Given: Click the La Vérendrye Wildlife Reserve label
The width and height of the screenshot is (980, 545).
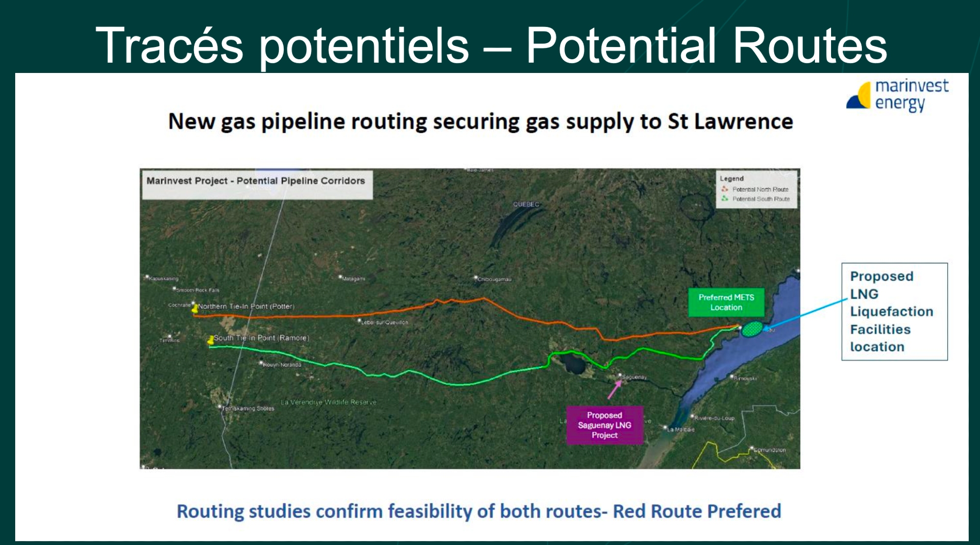Looking at the screenshot, I should (x=328, y=403).
